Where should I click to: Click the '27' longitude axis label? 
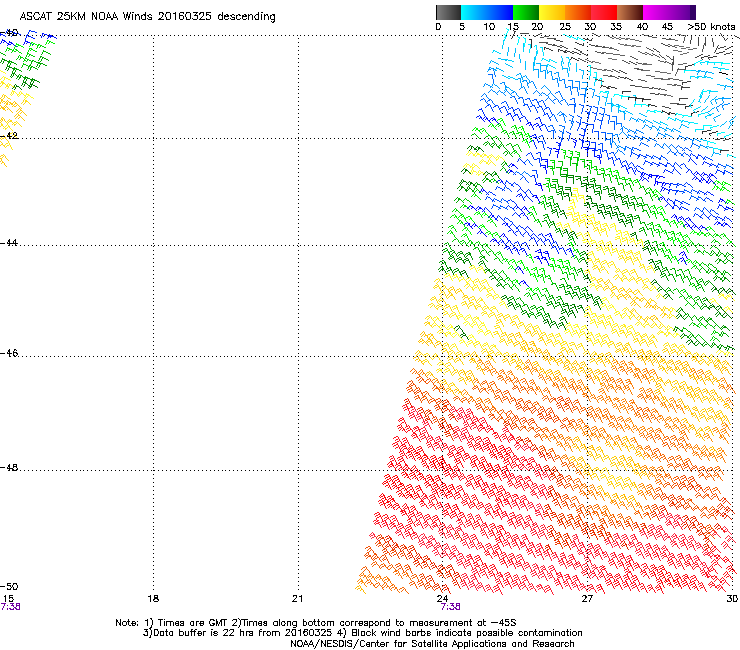click(x=587, y=599)
